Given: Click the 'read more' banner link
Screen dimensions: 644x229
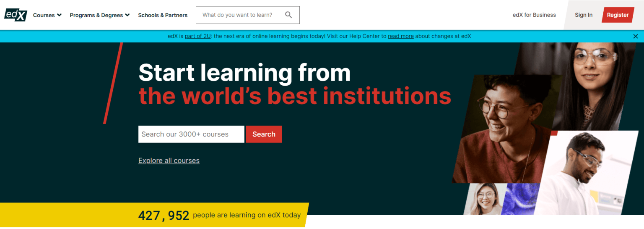Looking at the screenshot, I should (x=400, y=37).
